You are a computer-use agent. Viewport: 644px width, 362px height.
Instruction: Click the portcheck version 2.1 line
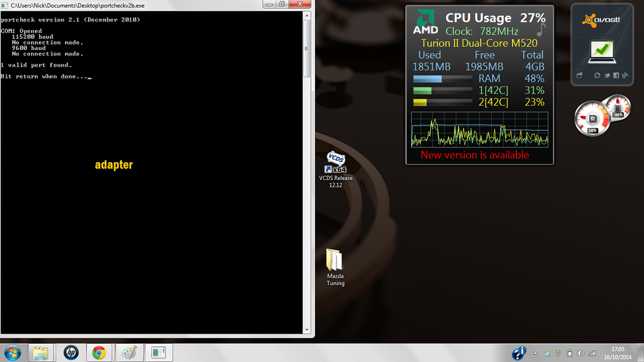coord(70,20)
